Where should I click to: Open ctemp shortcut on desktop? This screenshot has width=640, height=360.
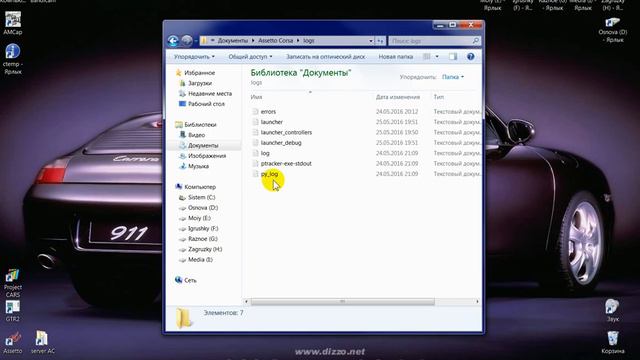13,59
